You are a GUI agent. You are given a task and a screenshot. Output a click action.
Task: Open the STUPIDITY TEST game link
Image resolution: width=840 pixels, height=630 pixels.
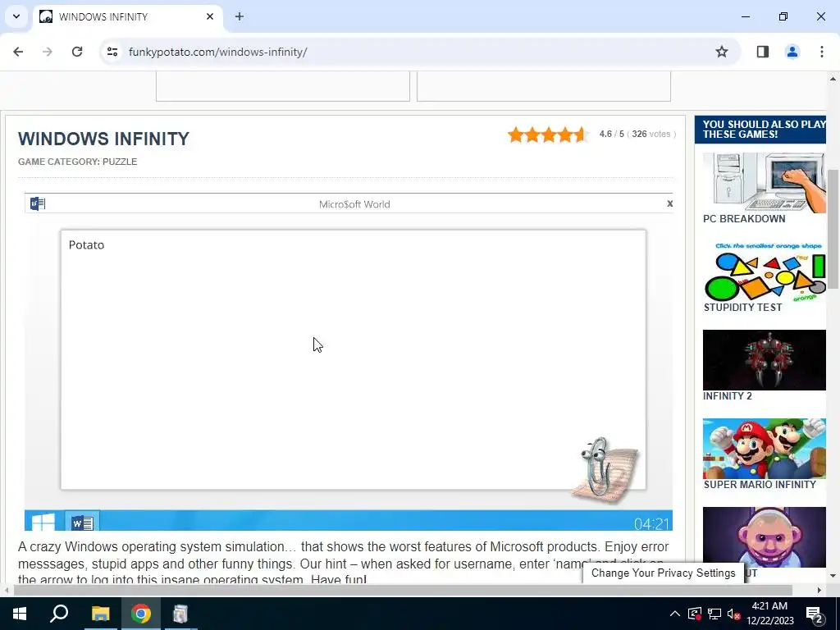tap(742, 308)
